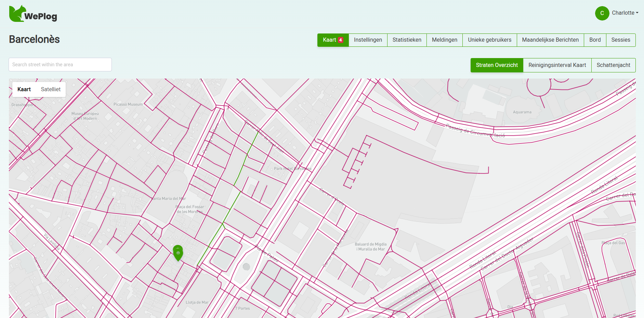Open the Instellingen tab
Screen dimensions: 644x318
coord(368,40)
